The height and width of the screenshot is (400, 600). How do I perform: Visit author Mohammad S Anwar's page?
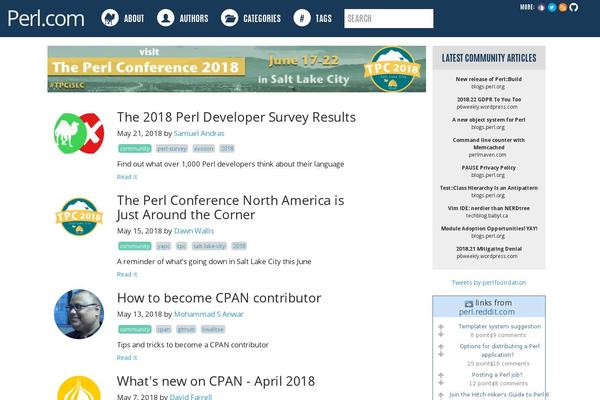209,314
